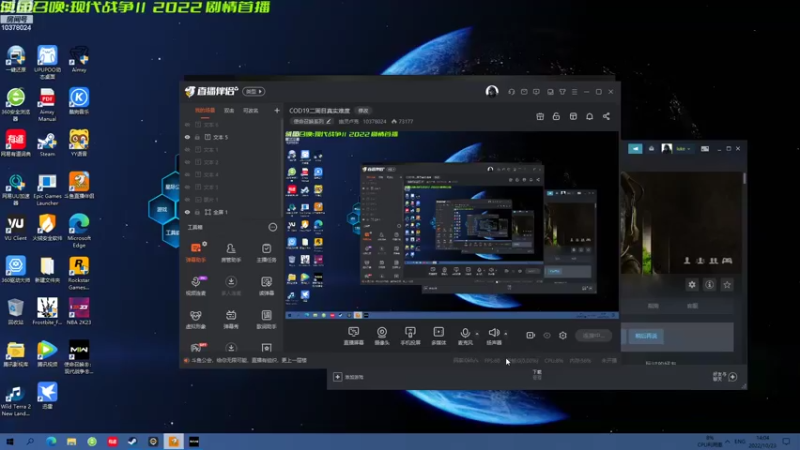Click the padlock icon beside the bell
The height and width of the screenshot is (450, 800).
tap(556, 116)
